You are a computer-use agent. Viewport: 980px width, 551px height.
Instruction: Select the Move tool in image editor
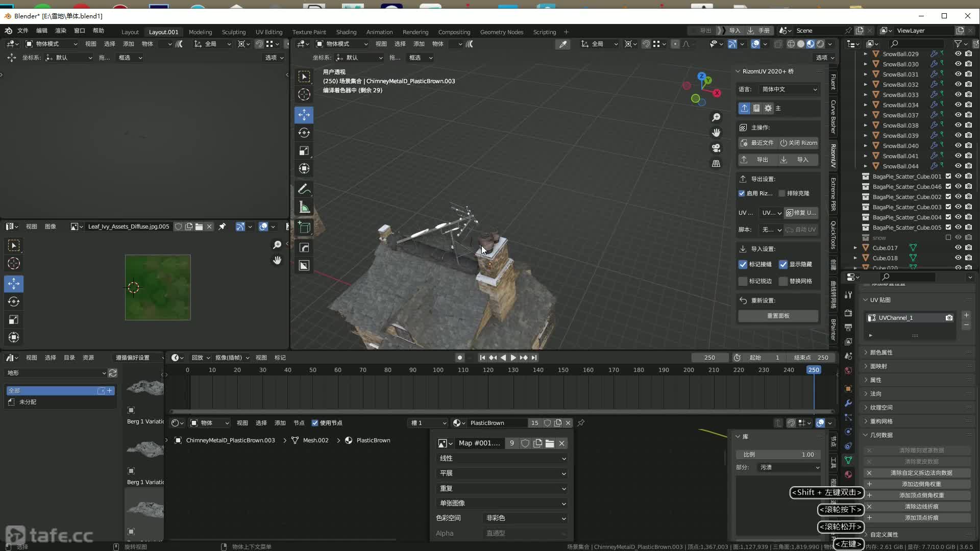[x=14, y=284]
